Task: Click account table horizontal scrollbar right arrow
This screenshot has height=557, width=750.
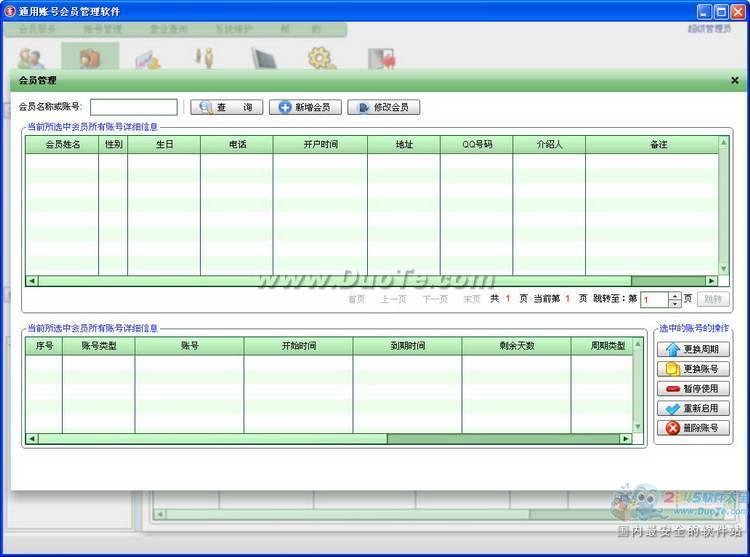Action: pyautogui.click(x=626, y=438)
